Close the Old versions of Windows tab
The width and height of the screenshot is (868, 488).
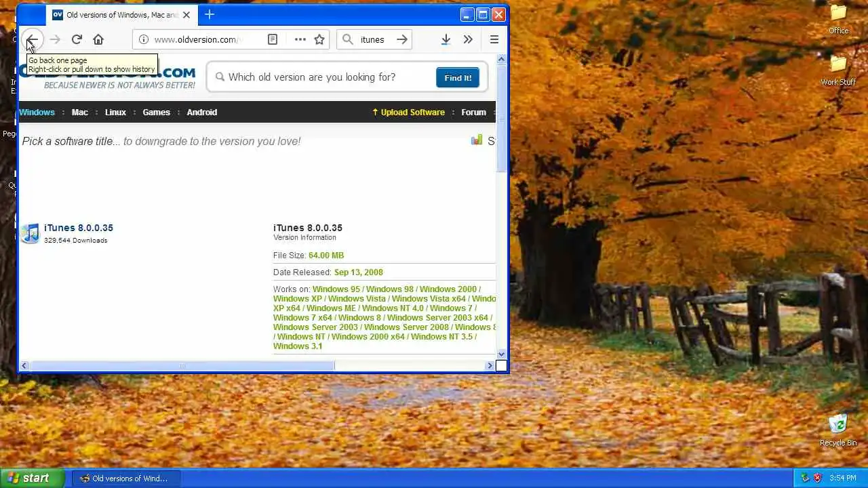(x=186, y=15)
